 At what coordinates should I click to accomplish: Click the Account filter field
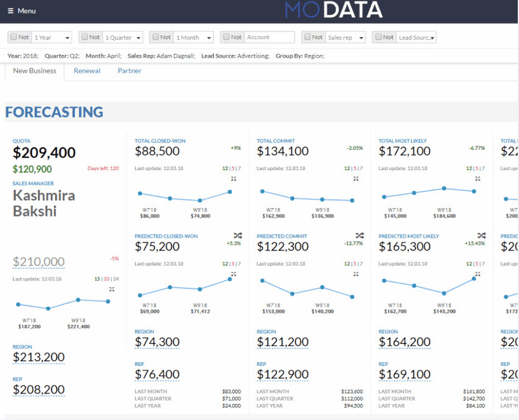(x=270, y=37)
